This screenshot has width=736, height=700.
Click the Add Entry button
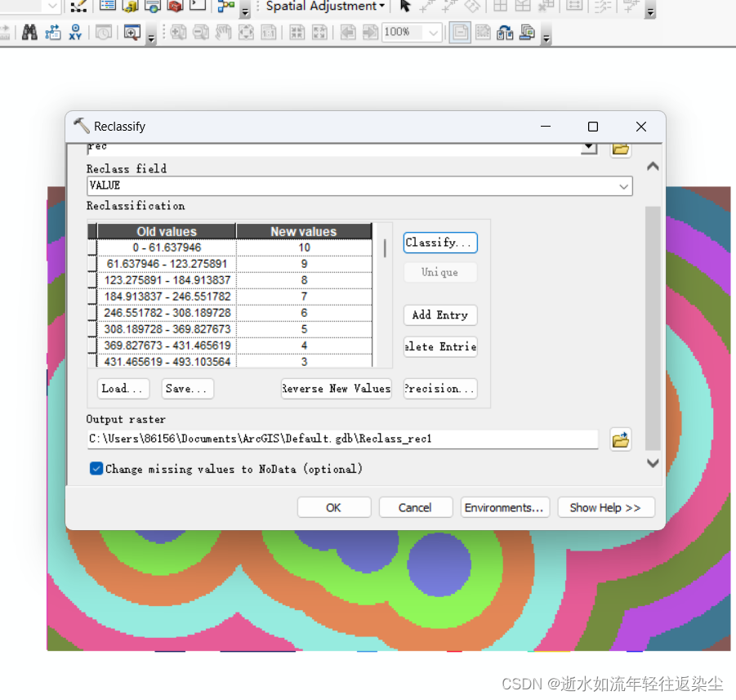(439, 315)
